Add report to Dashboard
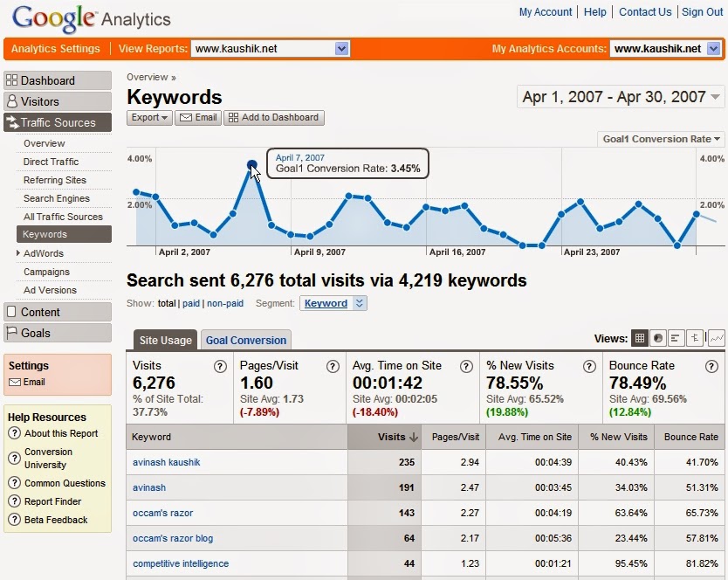Image resolution: width=728 pixels, height=580 pixels. click(274, 118)
